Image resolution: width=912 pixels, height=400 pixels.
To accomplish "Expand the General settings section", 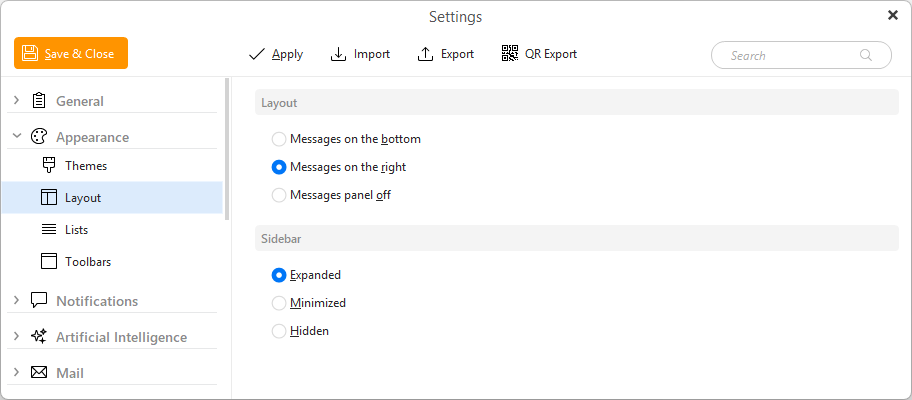I will point(16,101).
